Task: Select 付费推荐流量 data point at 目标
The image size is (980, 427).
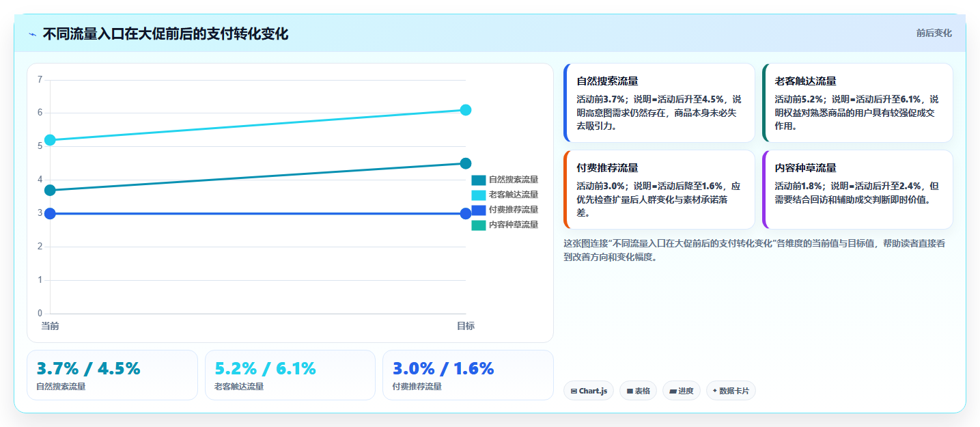Action: click(466, 214)
